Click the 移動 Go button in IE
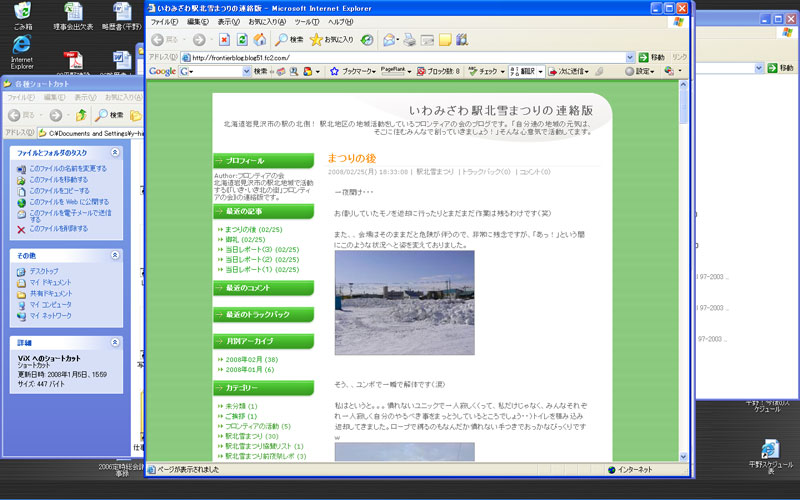 tap(652, 57)
